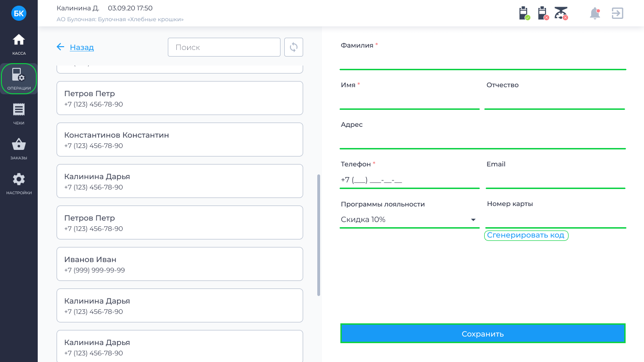Click the Поиск search field
The width and height of the screenshot is (644, 362).
[x=224, y=47]
